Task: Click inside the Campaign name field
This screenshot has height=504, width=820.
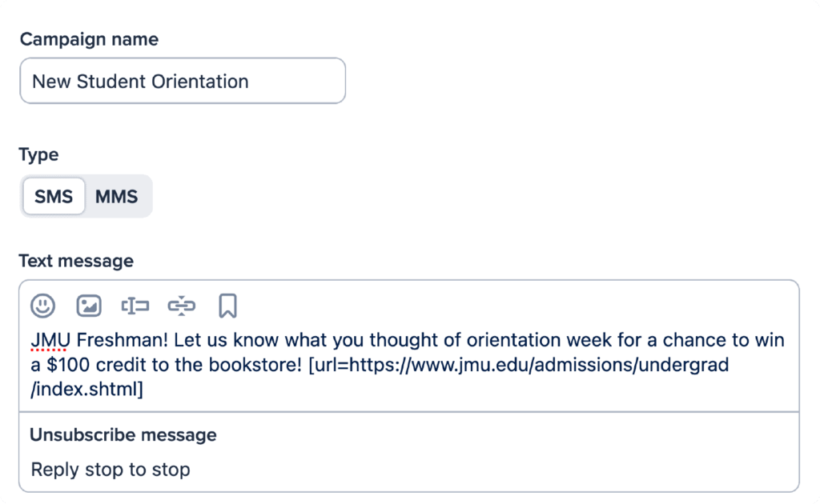Action: click(183, 81)
